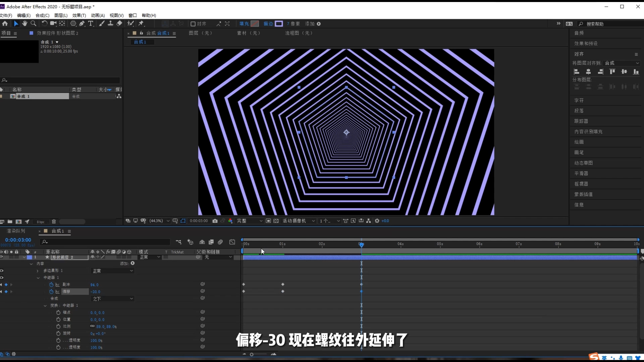The width and height of the screenshot is (644, 362).
Task: Select the Type (T) tool
Action: tap(91, 23)
